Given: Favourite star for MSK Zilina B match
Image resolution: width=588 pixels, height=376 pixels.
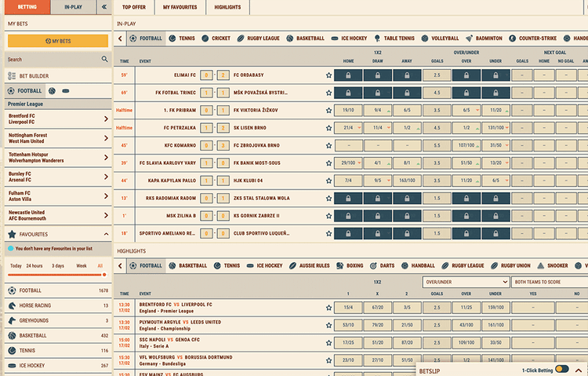Looking at the screenshot, I should coord(328,216).
